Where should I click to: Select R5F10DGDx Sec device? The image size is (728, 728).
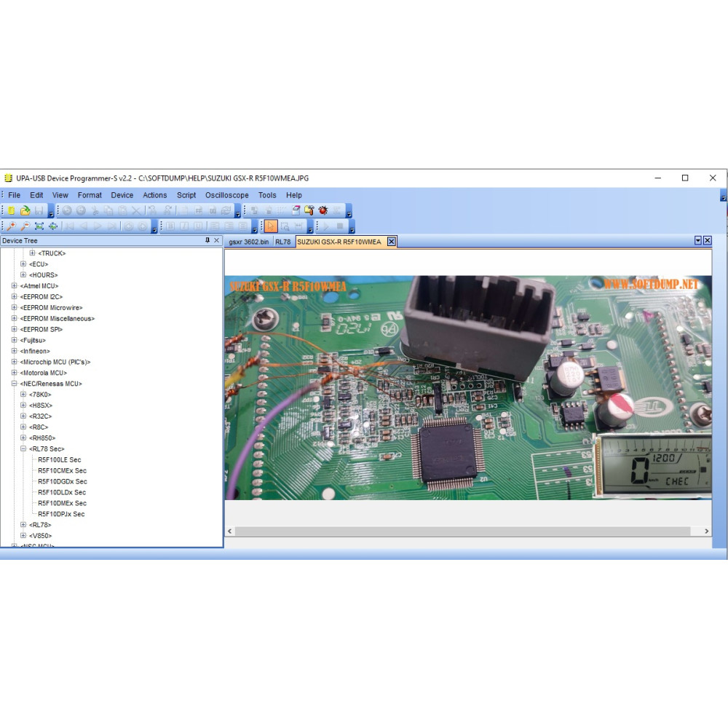63,481
